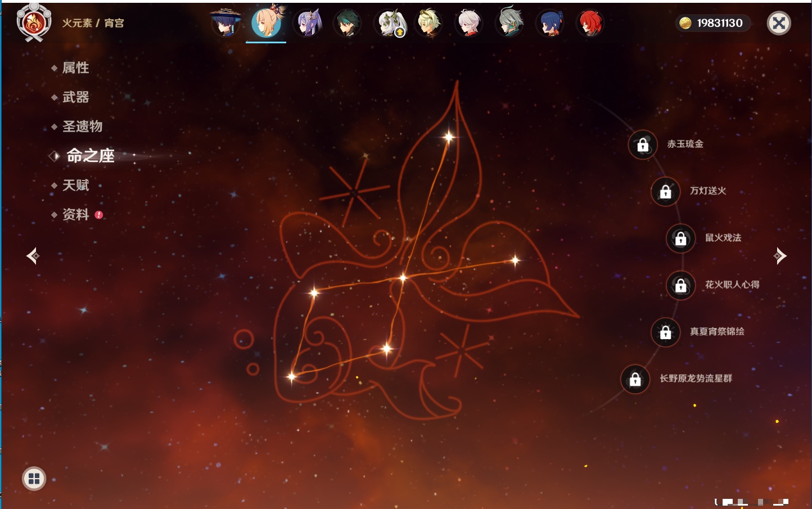This screenshot has width=812, height=509.
Task: Open the four-square grid menu button
Action: (x=34, y=479)
